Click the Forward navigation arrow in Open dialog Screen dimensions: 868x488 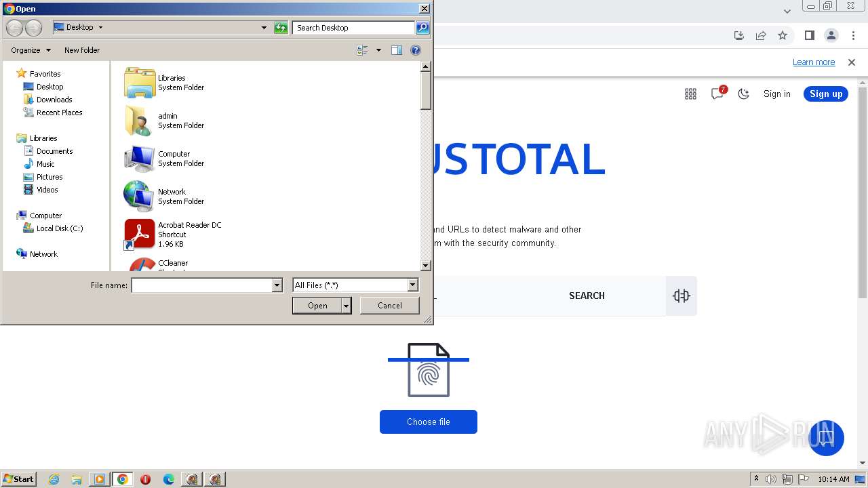click(x=33, y=28)
